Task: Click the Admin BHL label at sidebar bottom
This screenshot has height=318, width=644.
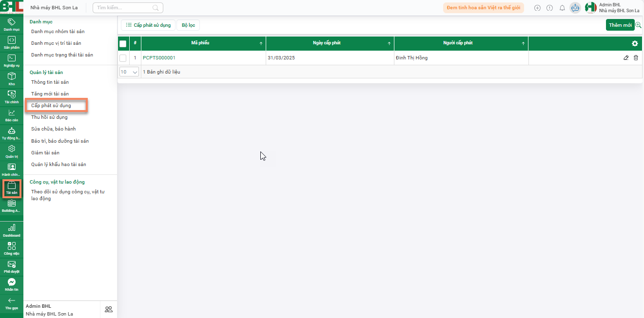Action: (39, 306)
